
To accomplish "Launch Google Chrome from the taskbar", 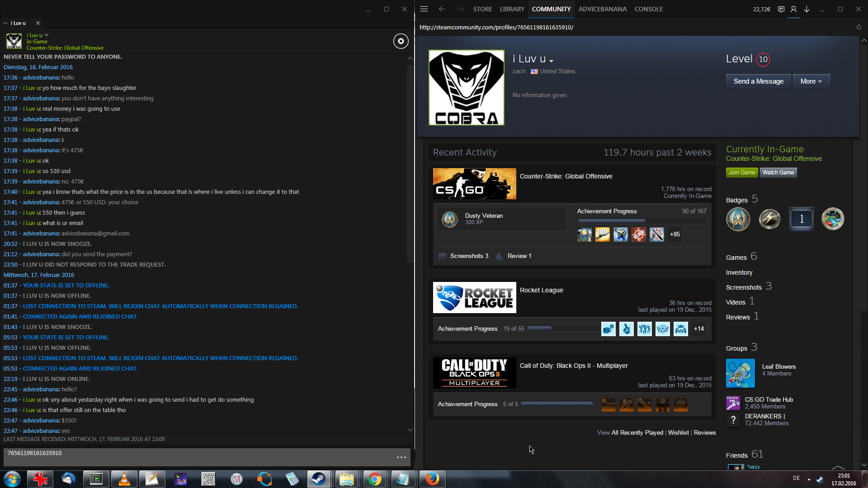I will [x=374, y=479].
